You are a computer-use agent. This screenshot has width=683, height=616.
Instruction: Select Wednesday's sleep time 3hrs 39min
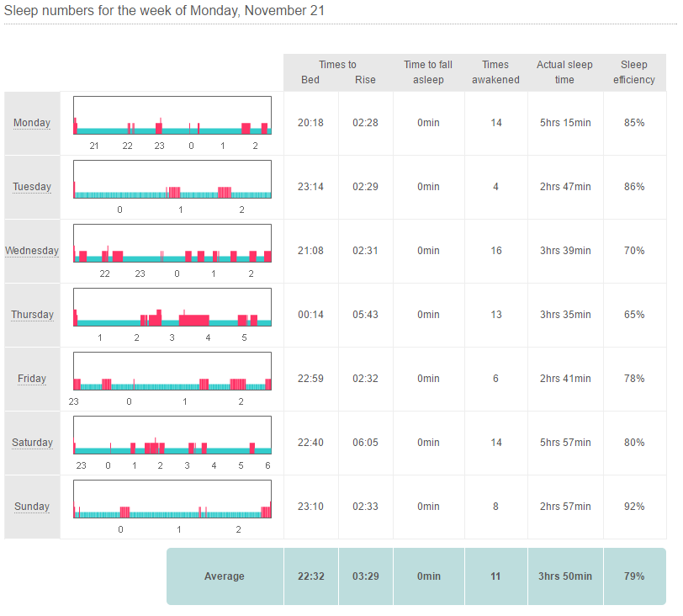[565, 251]
